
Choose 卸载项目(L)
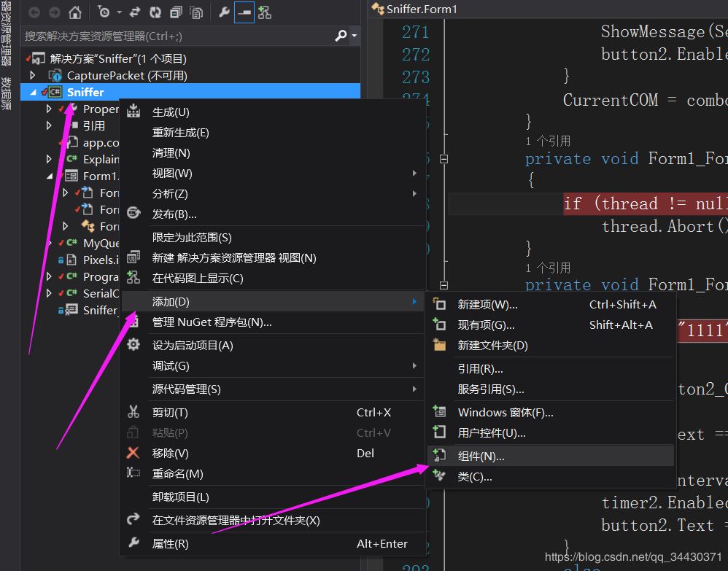click(x=273, y=497)
